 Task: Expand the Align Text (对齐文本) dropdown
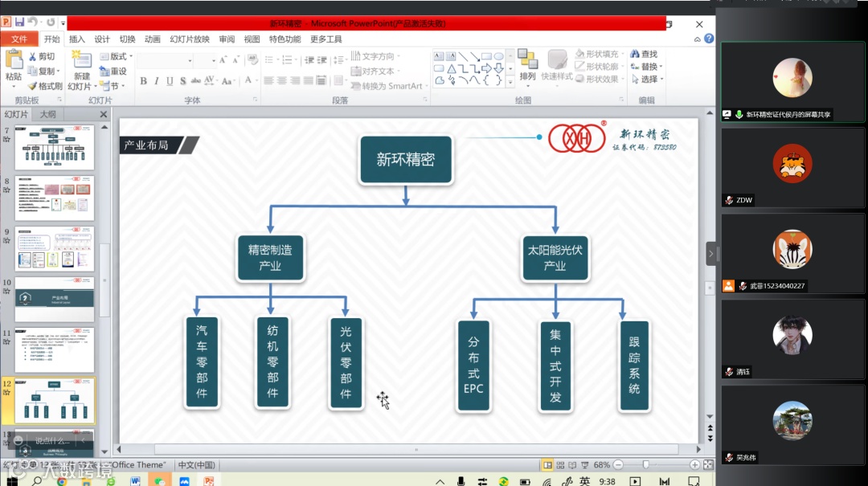point(375,71)
